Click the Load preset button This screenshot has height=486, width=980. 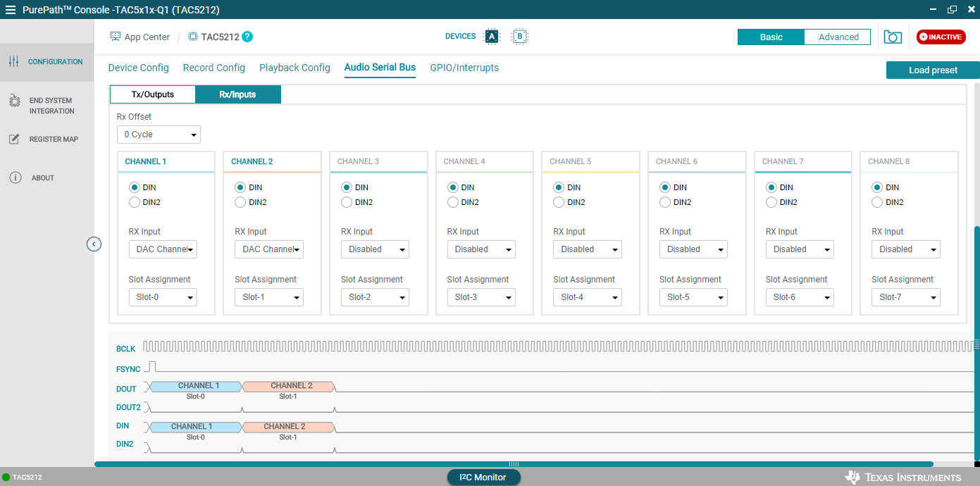point(932,70)
